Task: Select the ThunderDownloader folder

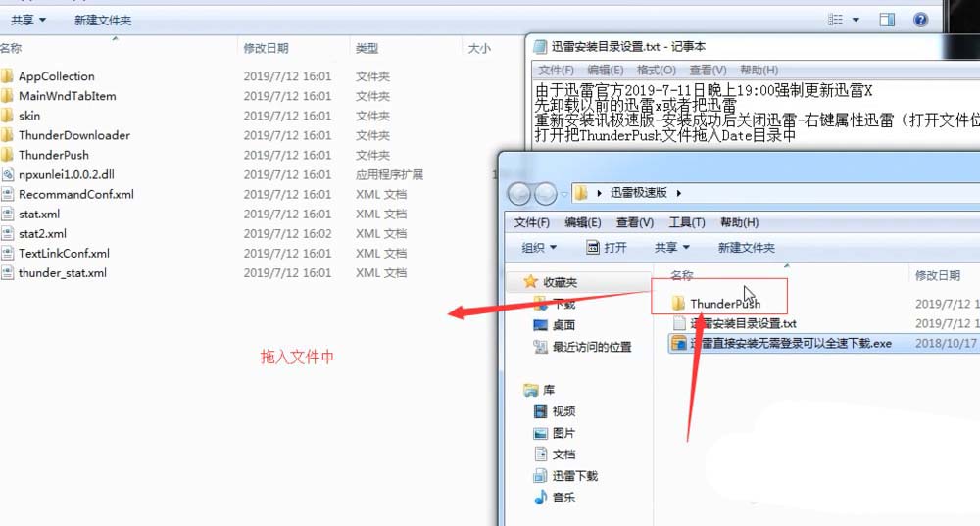Action: tap(73, 135)
